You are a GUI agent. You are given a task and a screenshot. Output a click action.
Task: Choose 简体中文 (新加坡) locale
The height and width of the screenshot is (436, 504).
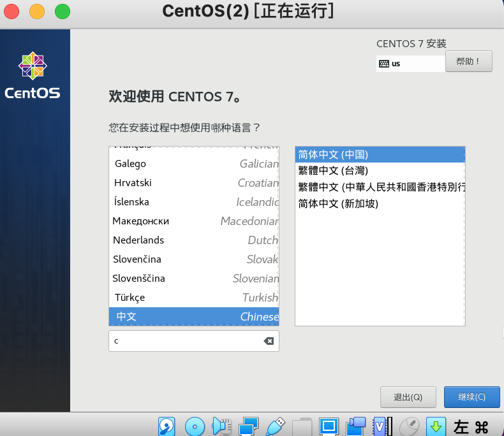[380, 203]
